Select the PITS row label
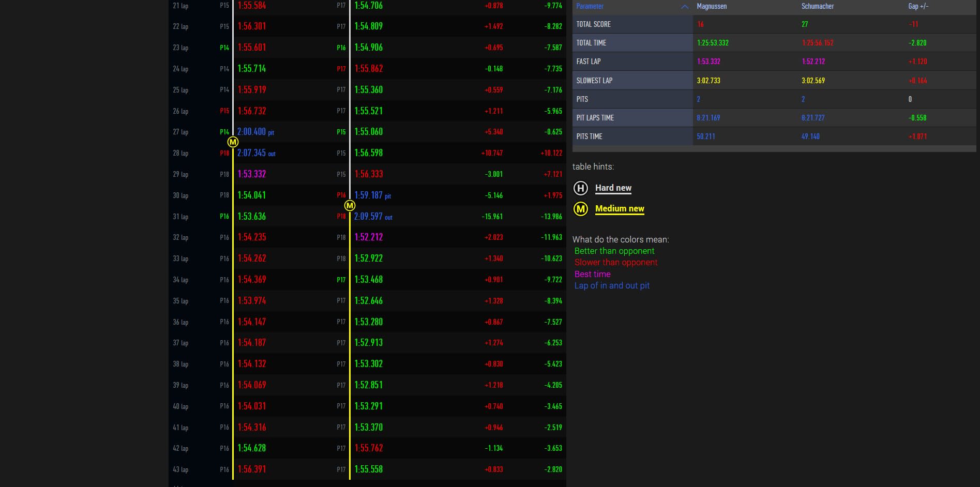 click(x=582, y=99)
